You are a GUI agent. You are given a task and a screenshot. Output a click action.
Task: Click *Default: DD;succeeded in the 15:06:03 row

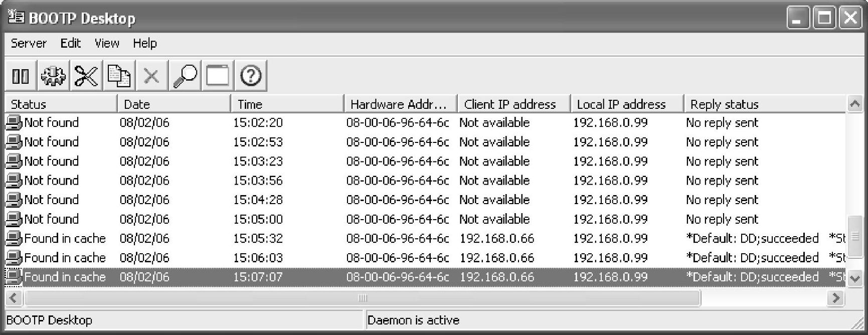click(752, 258)
